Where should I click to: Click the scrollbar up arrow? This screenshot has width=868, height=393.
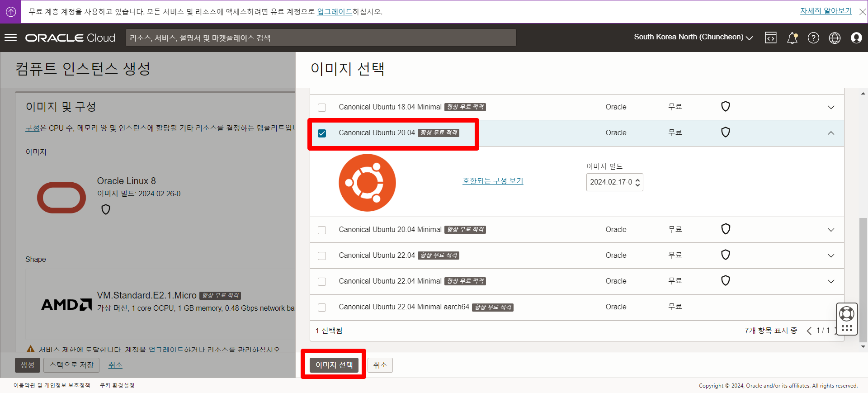point(863,94)
